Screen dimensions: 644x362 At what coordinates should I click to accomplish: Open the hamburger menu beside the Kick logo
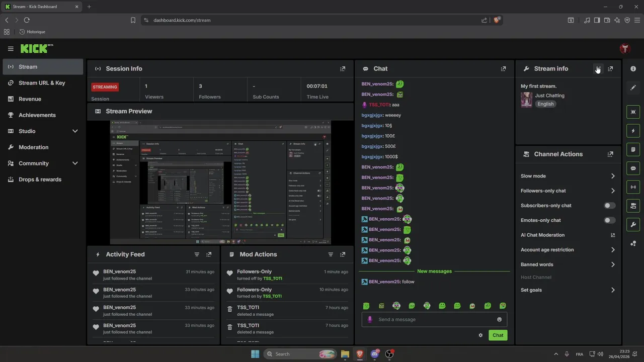click(x=11, y=49)
